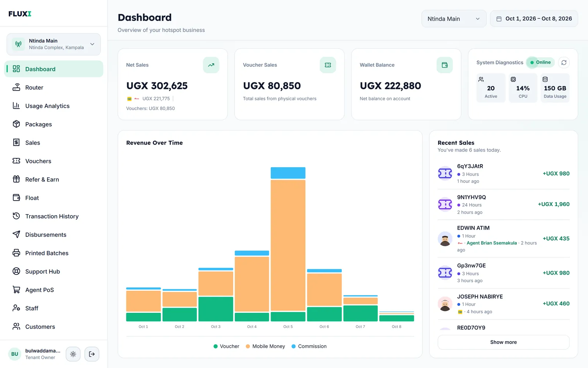Open Transaction History

[54, 216]
